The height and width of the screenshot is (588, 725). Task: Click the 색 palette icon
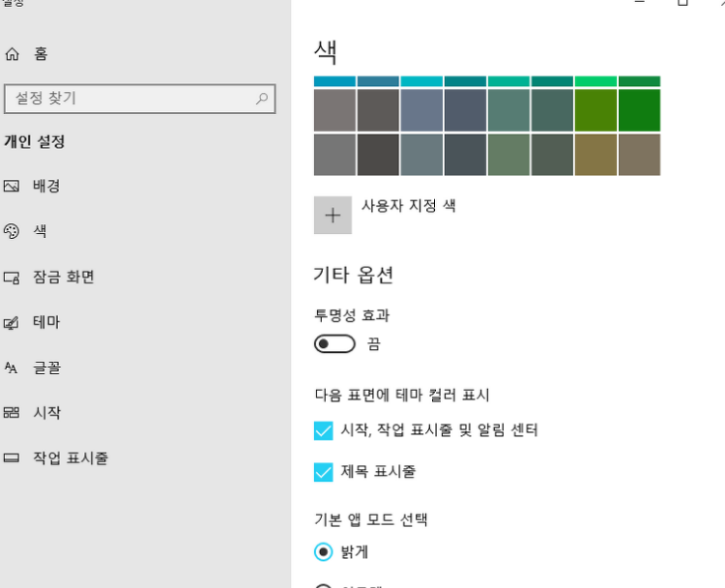click(x=12, y=231)
